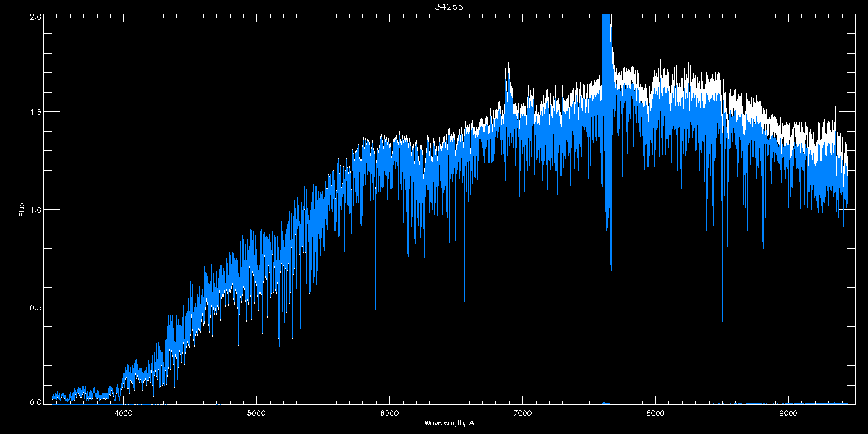Screen dimensions: 868x434
Task: Select the 7000 x-axis tick label
Action: coord(522,413)
